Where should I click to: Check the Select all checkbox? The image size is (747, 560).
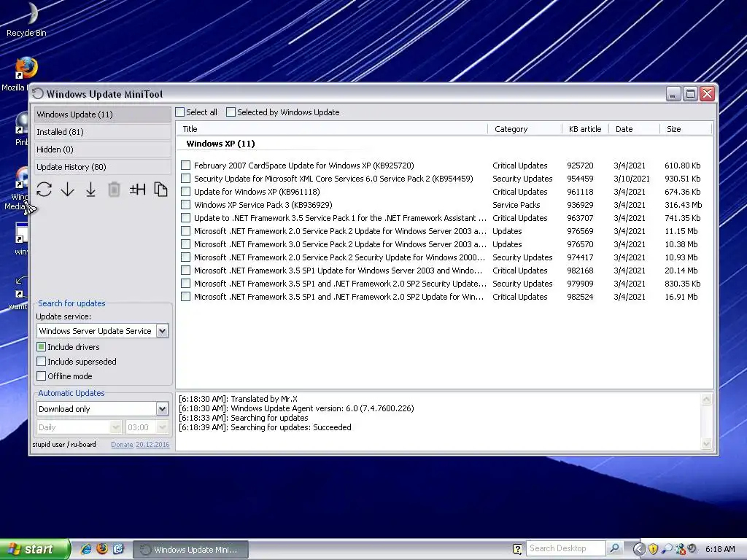(179, 112)
